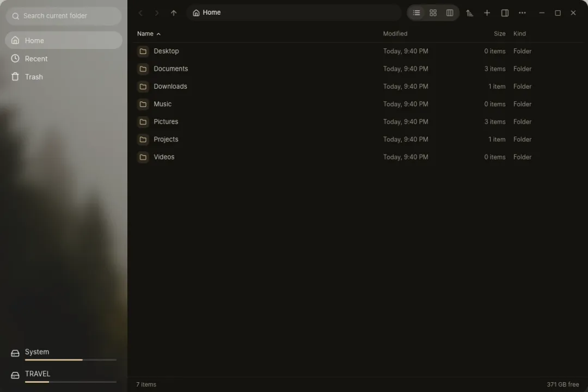This screenshot has height=392, width=588.
Task: Minimize the file manager window
Action: 542,13
